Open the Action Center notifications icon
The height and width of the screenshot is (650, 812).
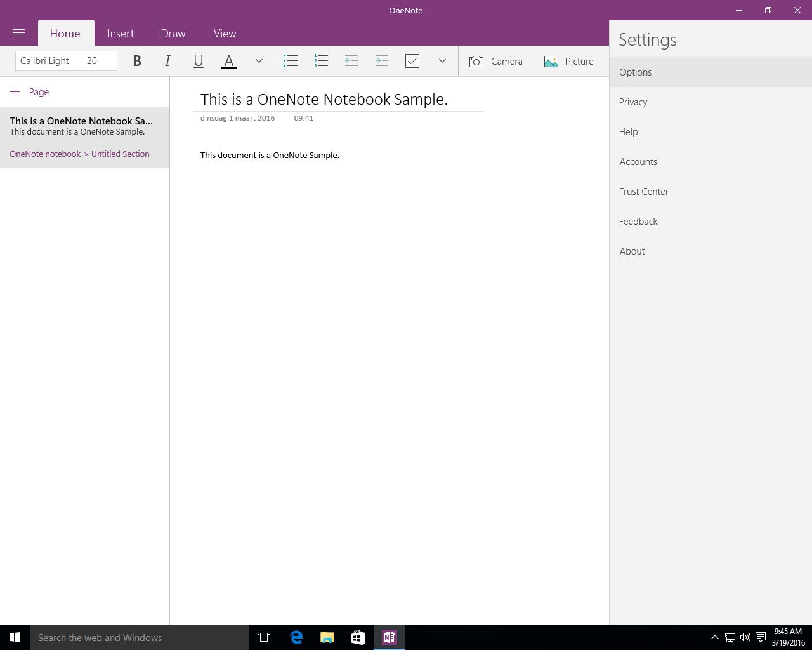761,637
